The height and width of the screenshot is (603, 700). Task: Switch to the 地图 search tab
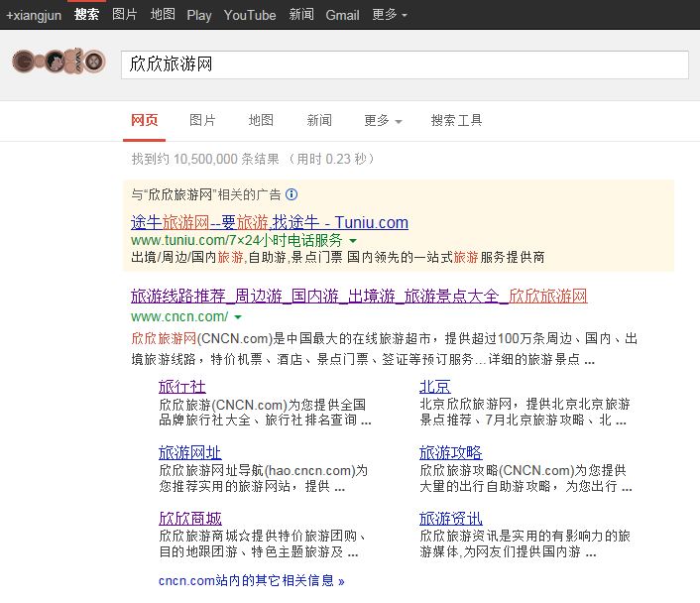pos(261,121)
